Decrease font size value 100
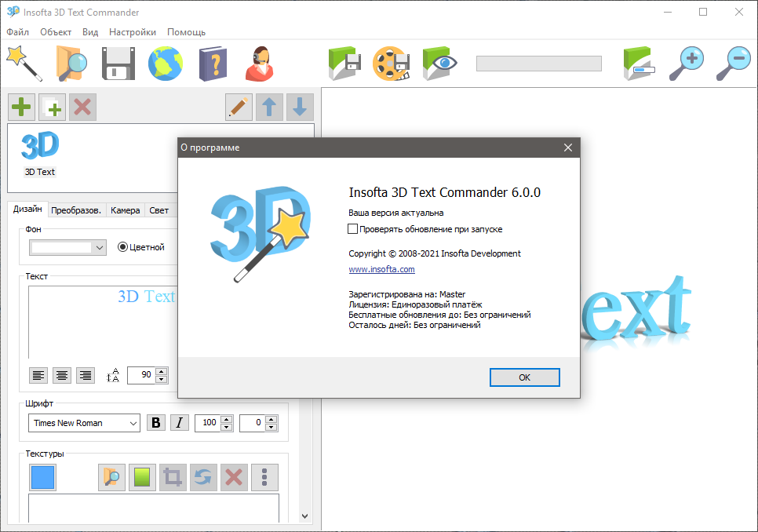The image size is (758, 532). click(x=227, y=427)
